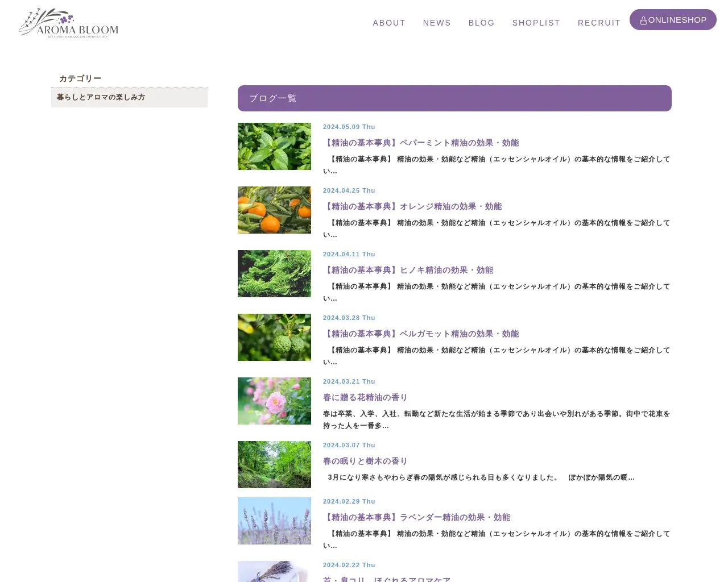Visit the RECRUIT page

pyautogui.click(x=599, y=23)
